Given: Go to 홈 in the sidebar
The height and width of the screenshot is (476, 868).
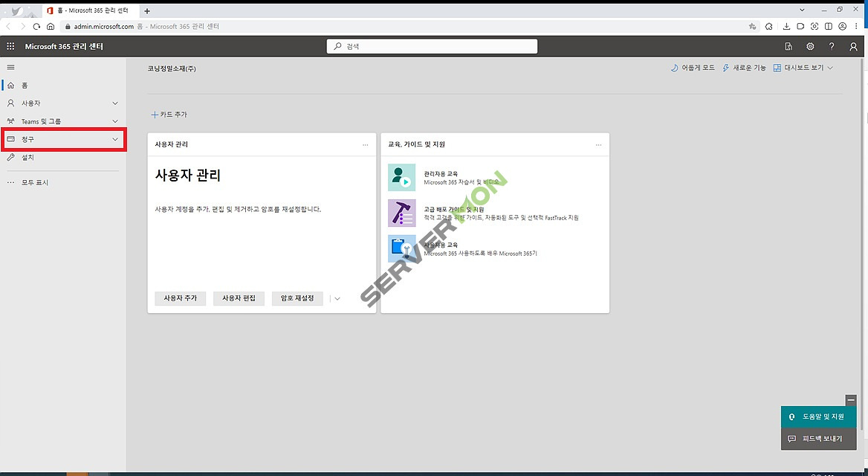Looking at the screenshot, I should (x=63, y=86).
